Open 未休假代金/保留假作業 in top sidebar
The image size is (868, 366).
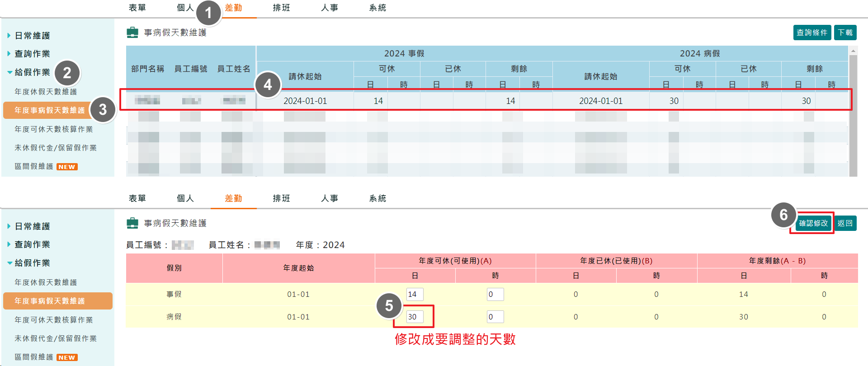(56, 148)
